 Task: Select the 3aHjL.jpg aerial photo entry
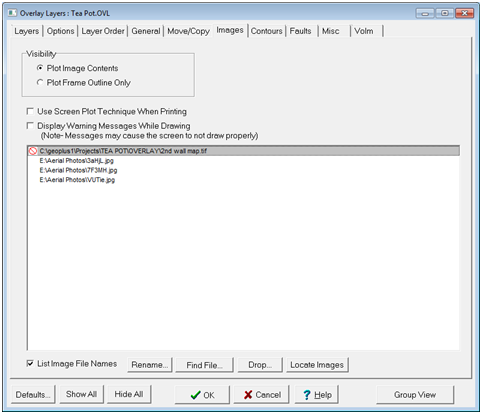(76, 161)
